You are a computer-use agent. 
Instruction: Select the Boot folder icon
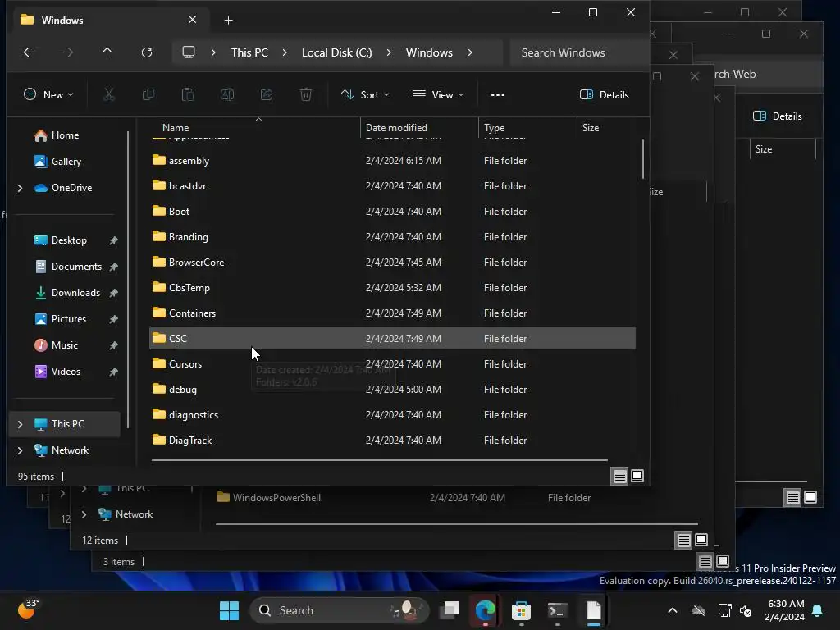158,211
